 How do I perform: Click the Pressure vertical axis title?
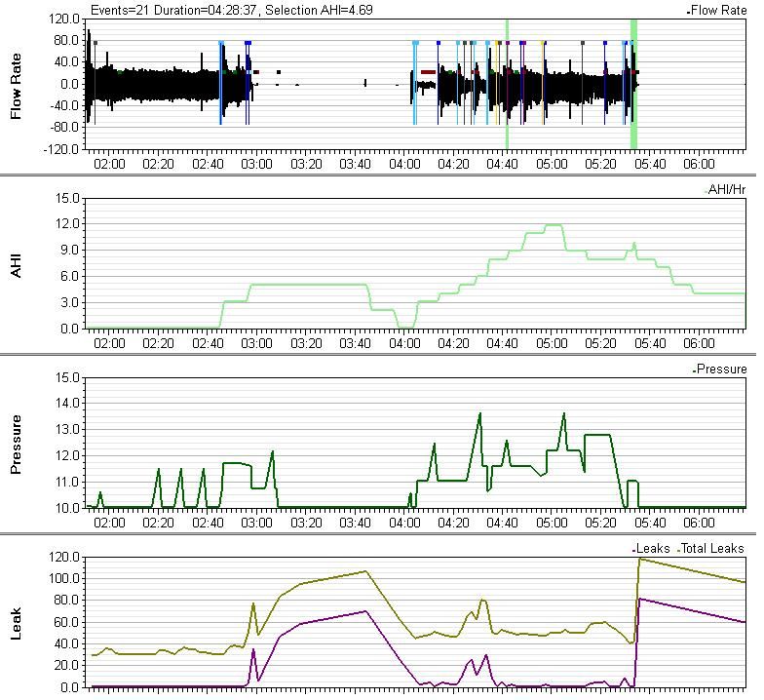coord(16,444)
